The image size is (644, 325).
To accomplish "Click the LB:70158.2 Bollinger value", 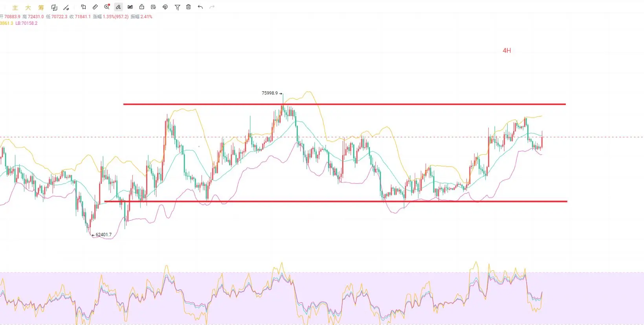I will click(x=27, y=24).
